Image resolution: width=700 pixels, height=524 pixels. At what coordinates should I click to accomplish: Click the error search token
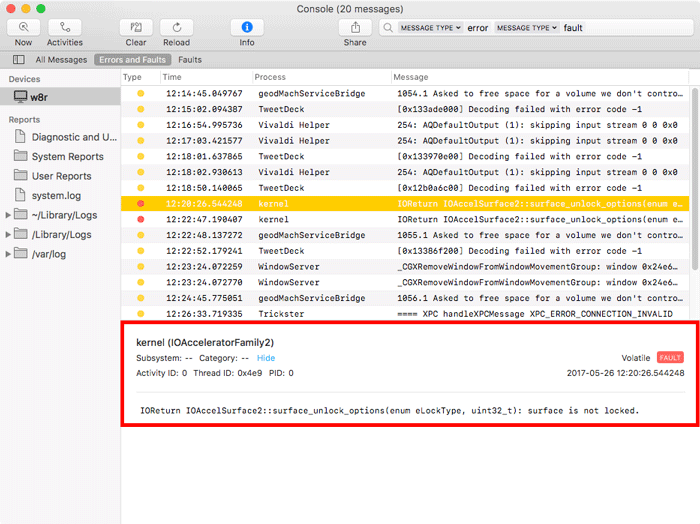pyautogui.click(x=478, y=28)
